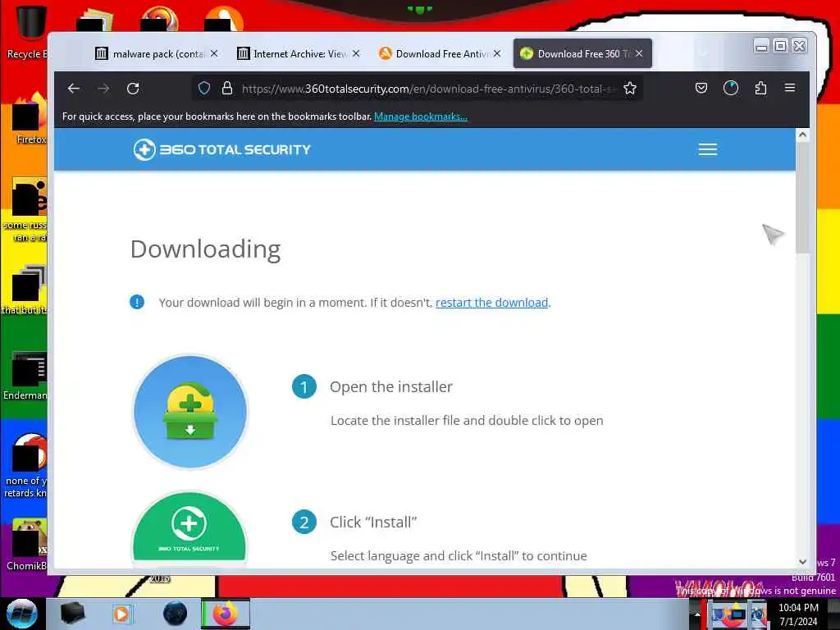Click the taskbar clock showing 10:04 PM
This screenshot has width=840, height=630.
798,614
